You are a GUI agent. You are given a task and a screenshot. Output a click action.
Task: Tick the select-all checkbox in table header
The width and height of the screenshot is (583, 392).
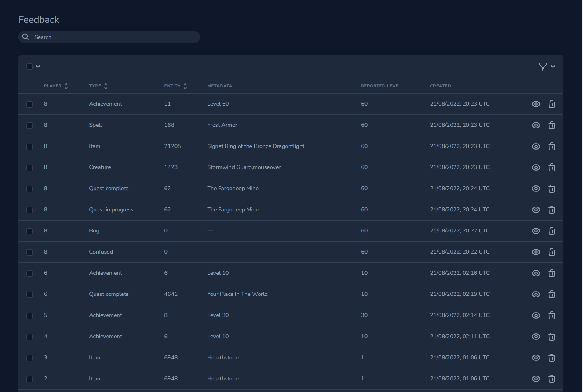pos(30,67)
